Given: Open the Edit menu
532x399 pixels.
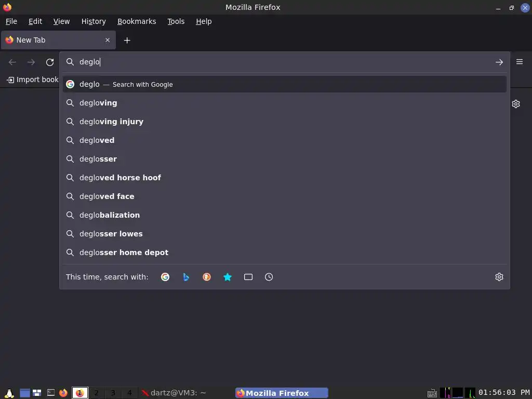Looking at the screenshot, I should 35,21.
